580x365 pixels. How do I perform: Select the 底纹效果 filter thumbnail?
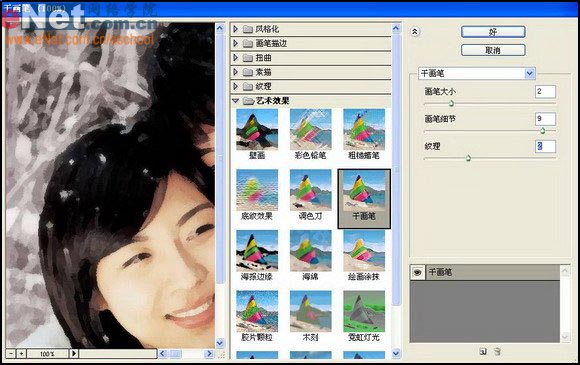pos(257,190)
